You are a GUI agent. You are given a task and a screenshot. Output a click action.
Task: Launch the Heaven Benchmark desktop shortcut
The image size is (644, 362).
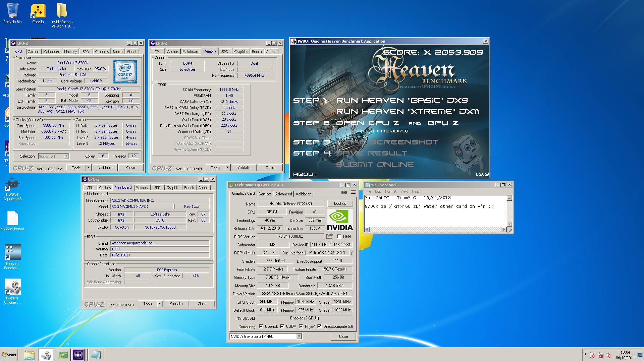(x=12, y=257)
